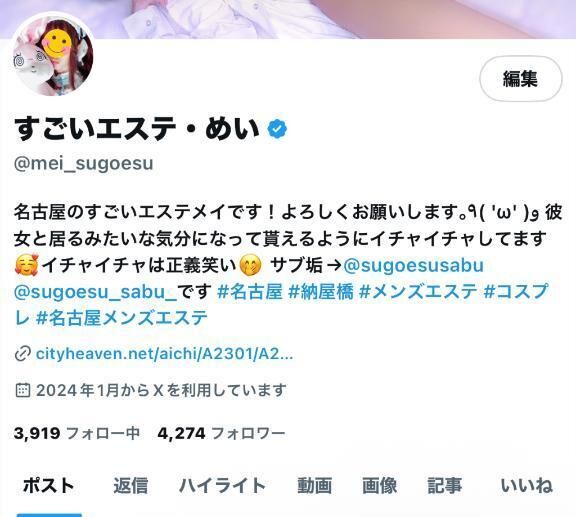This screenshot has height=517, width=576.
Task: Click the calendar join-date icon
Action: (22, 390)
